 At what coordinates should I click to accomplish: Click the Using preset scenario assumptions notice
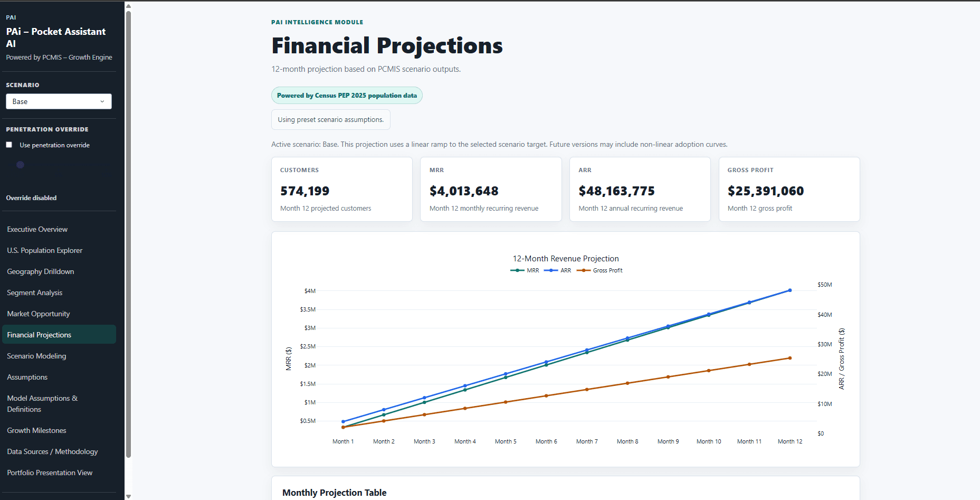331,120
